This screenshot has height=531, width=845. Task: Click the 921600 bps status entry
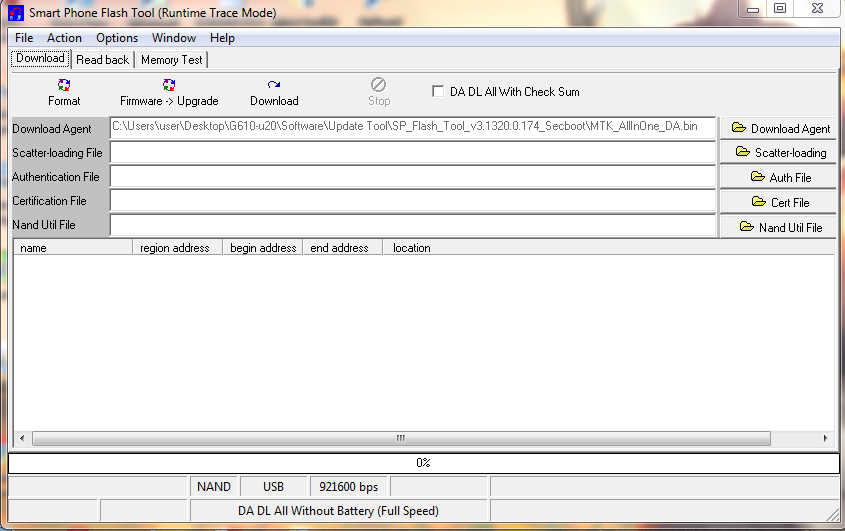(349, 487)
